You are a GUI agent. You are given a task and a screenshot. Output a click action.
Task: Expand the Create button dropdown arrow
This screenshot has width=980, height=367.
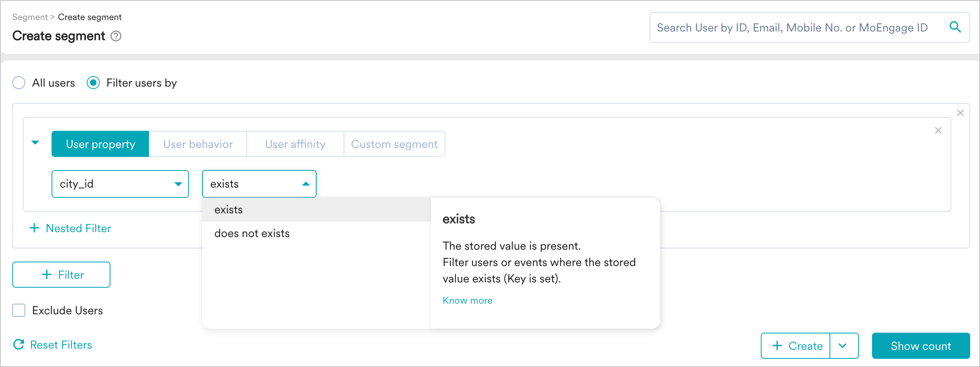[x=843, y=346]
